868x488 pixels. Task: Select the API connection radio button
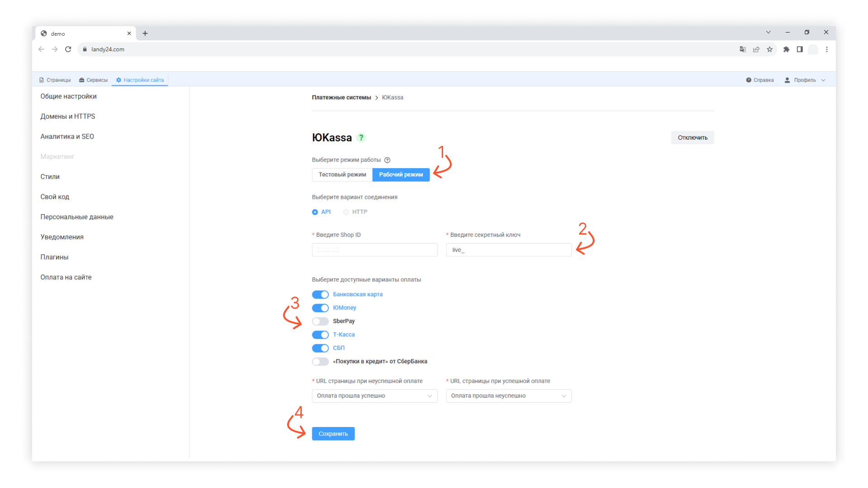315,212
